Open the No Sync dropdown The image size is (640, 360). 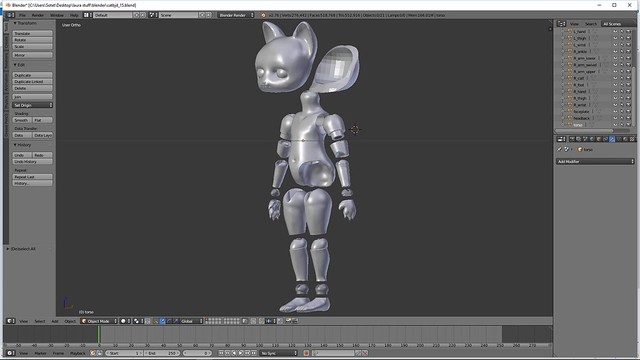pos(278,353)
